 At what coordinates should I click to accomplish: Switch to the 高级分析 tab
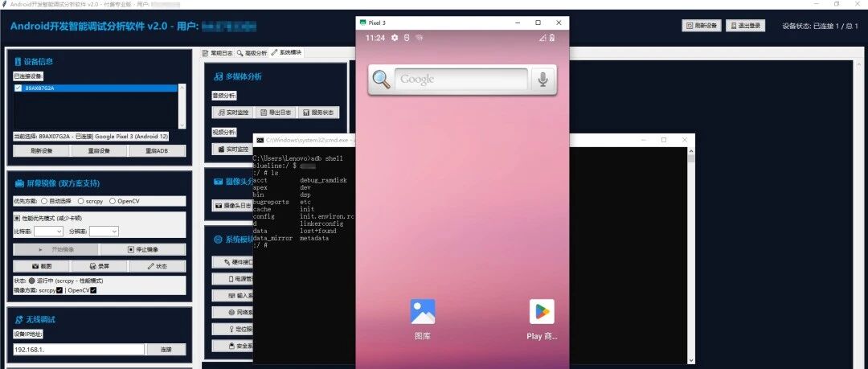(x=252, y=52)
